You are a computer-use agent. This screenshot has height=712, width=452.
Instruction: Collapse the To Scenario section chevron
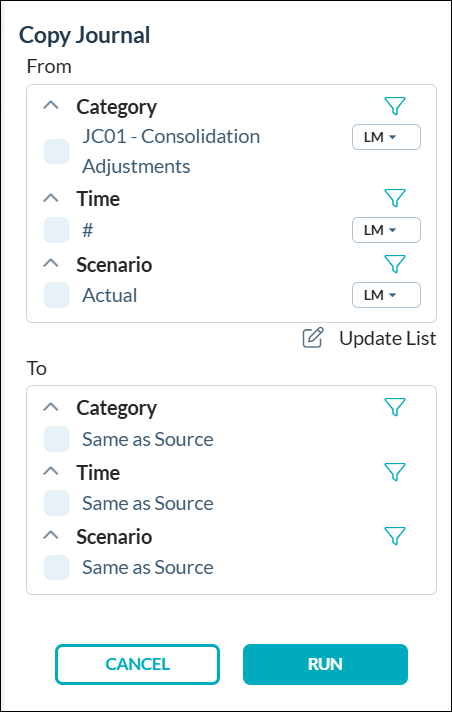(x=51, y=536)
